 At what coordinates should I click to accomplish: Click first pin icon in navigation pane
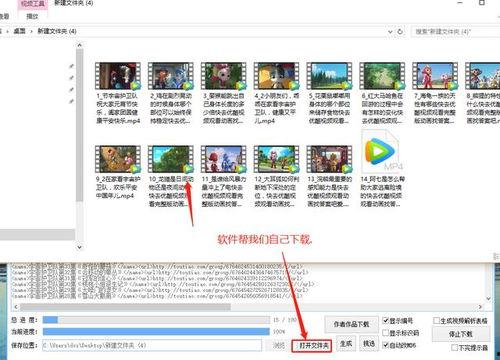pos(71,66)
